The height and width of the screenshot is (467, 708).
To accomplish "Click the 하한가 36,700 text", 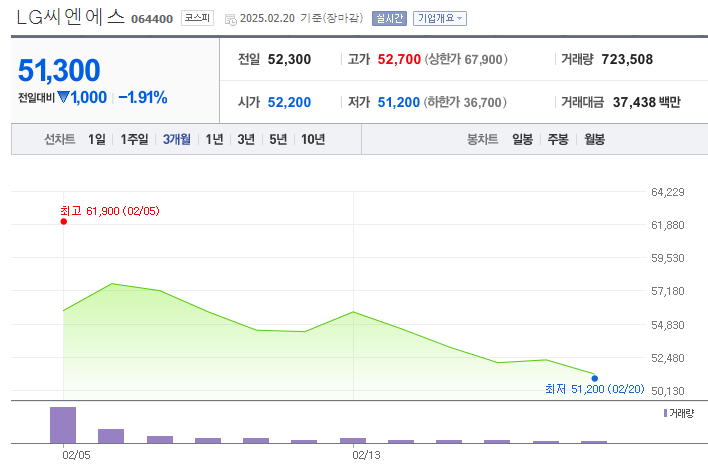I will 465,102.
